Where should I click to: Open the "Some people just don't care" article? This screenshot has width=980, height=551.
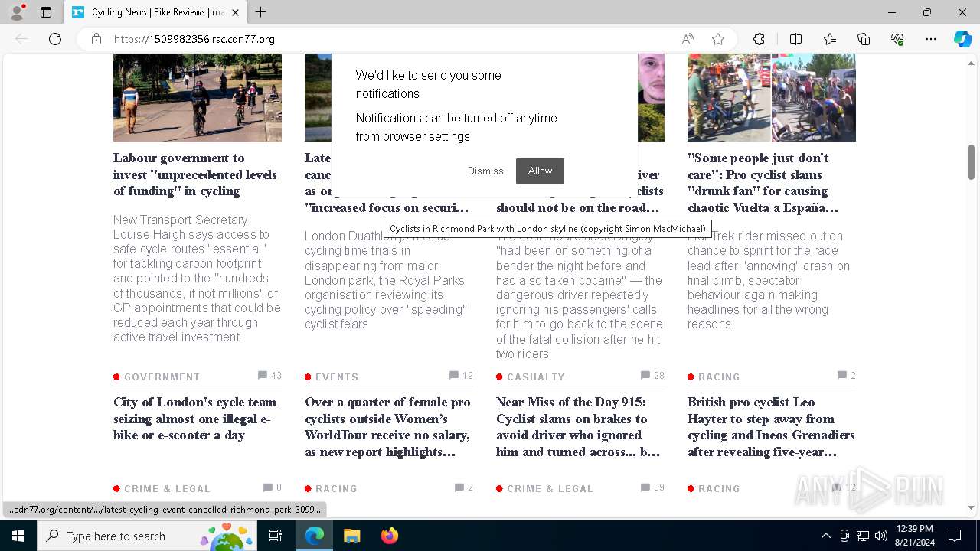point(763,183)
